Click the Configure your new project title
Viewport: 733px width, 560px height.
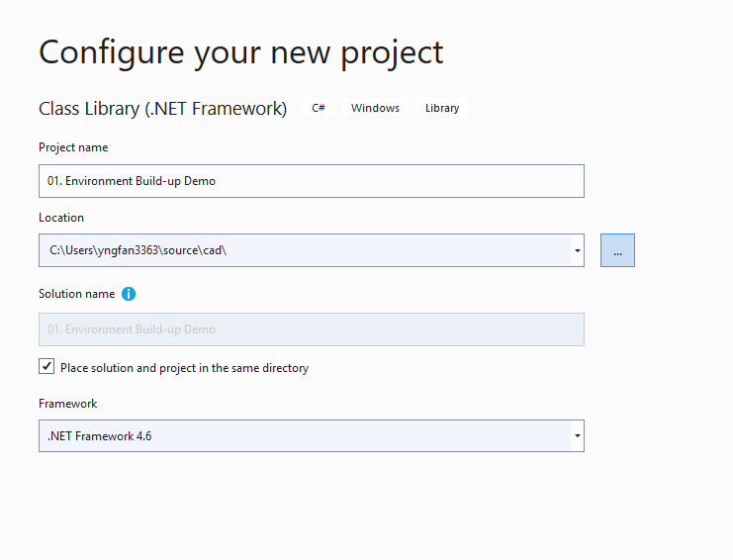point(240,52)
